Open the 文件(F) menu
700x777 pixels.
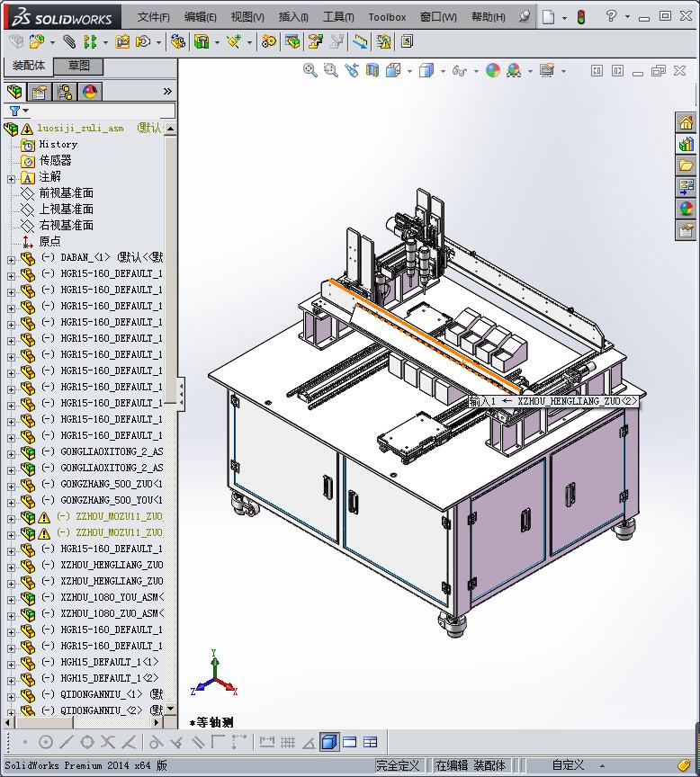(x=153, y=17)
